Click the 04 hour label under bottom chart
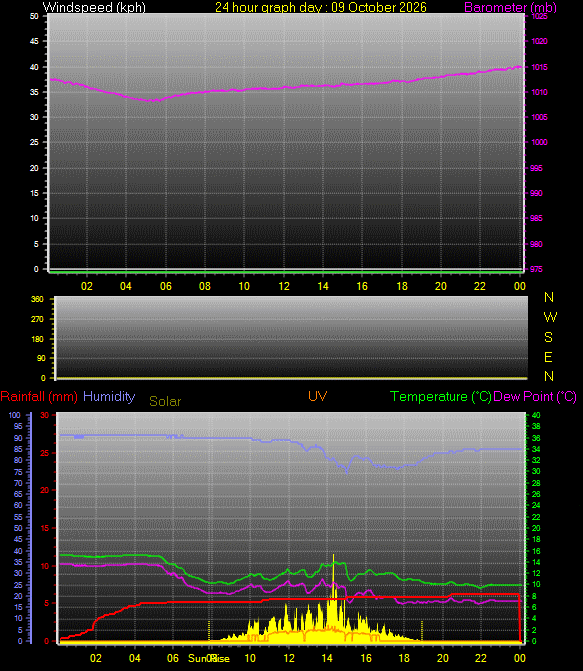This screenshot has height=671, width=583. click(134, 658)
